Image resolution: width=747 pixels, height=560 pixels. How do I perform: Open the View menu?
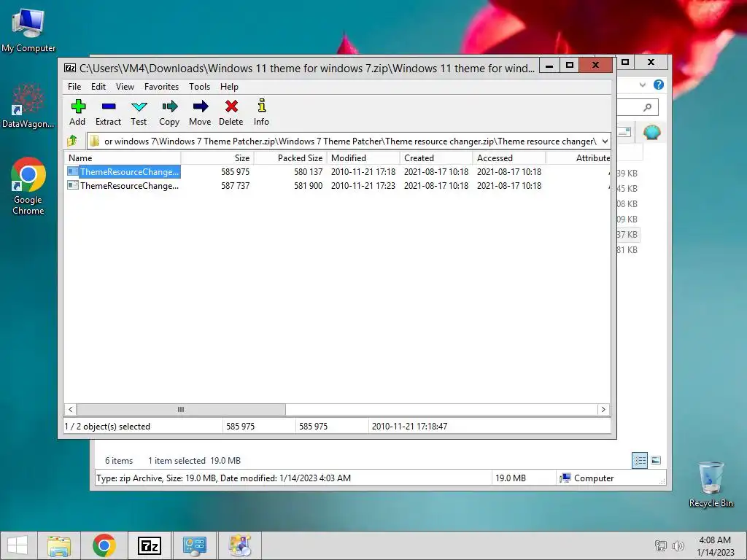125,87
